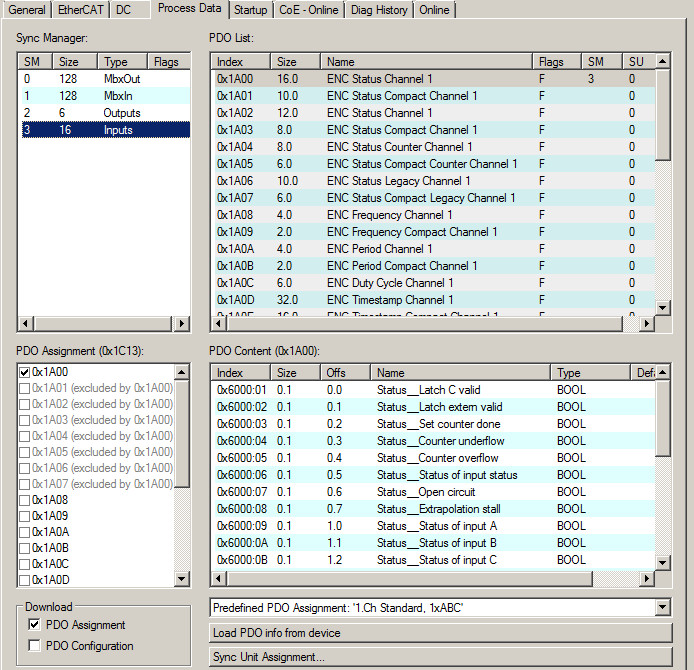
Task: Open the Diag History tab
Action: [x=379, y=10]
